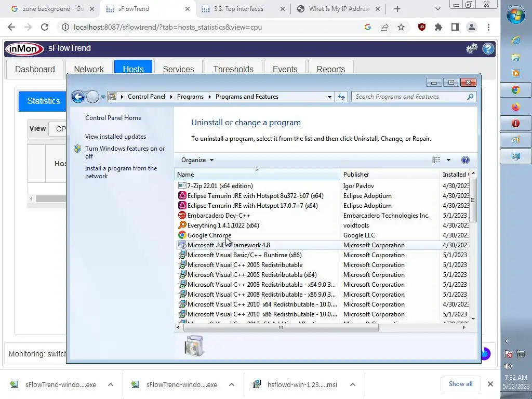Open recent pages dropdown arrow beside forward button

tap(103, 97)
